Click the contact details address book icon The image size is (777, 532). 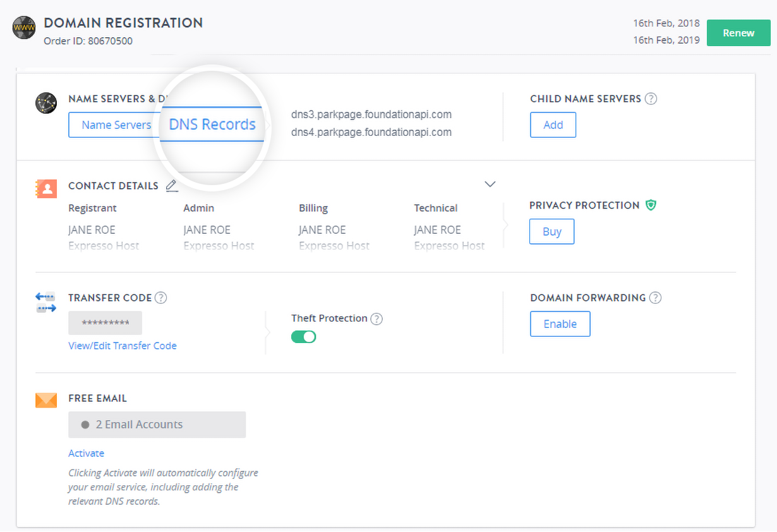pos(46,189)
